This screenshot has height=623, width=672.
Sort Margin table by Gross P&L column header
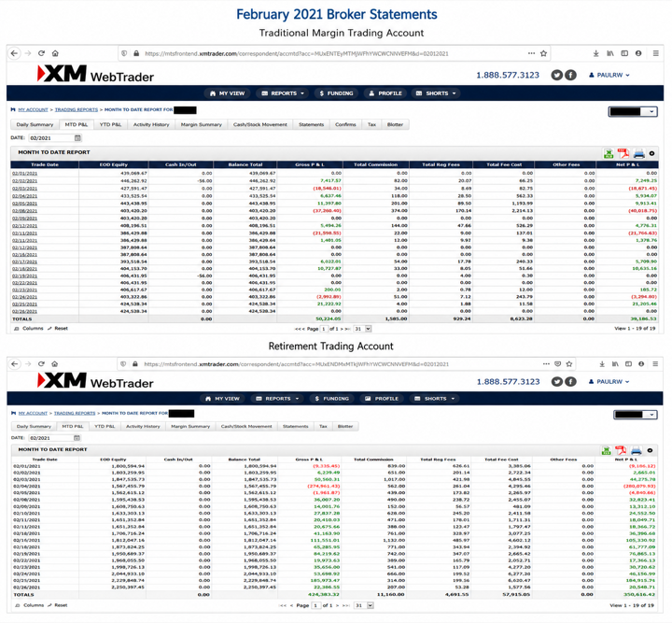[x=310, y=164]
